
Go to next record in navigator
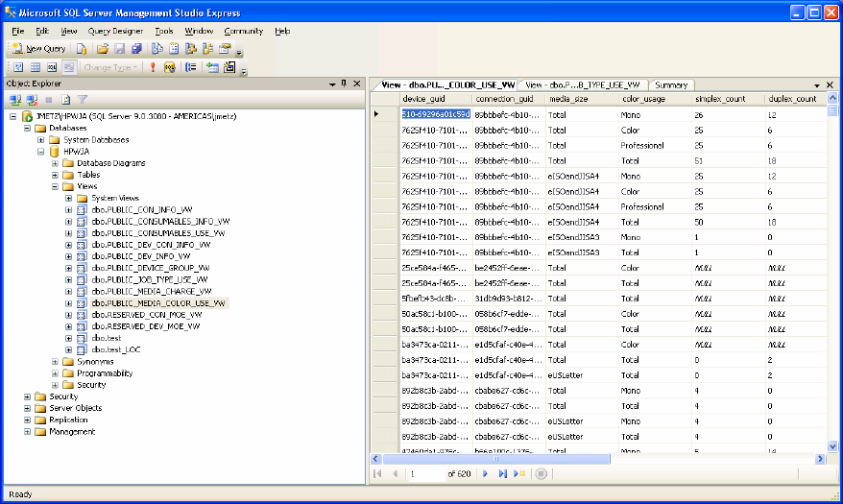[485, 473]
